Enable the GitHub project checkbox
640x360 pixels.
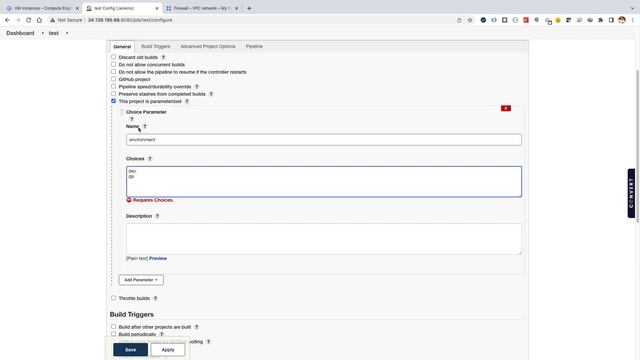113,79
